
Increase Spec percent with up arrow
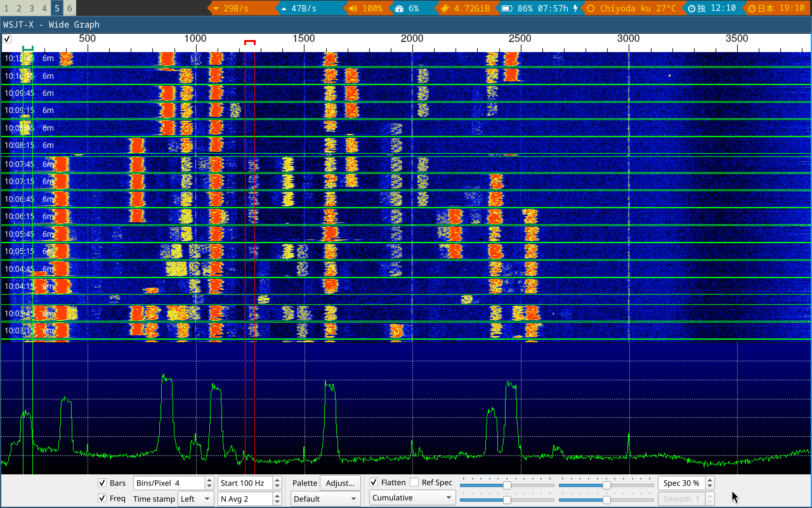tap(710, 480)
